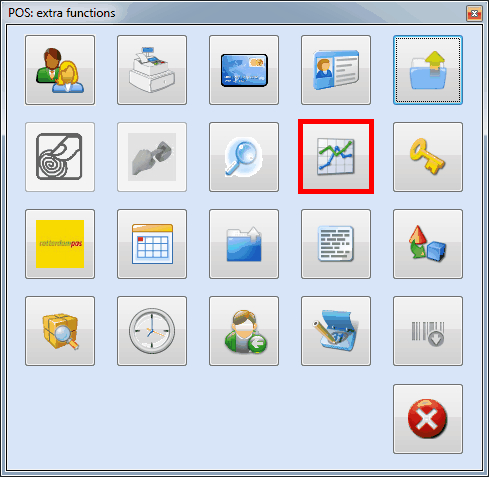The width and height of the screenshot is (489, 477).
Task: Click the golden key icon
Action: point(428,157)
